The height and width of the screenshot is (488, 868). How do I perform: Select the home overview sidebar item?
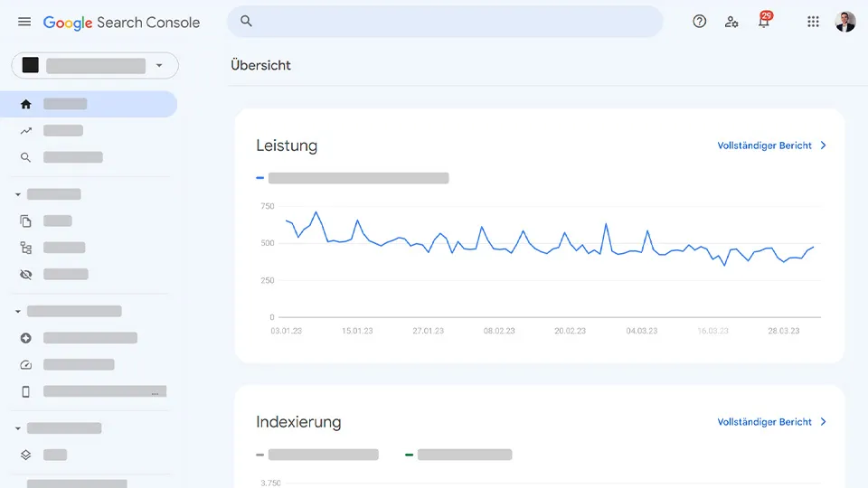click(x=89, y=104)
